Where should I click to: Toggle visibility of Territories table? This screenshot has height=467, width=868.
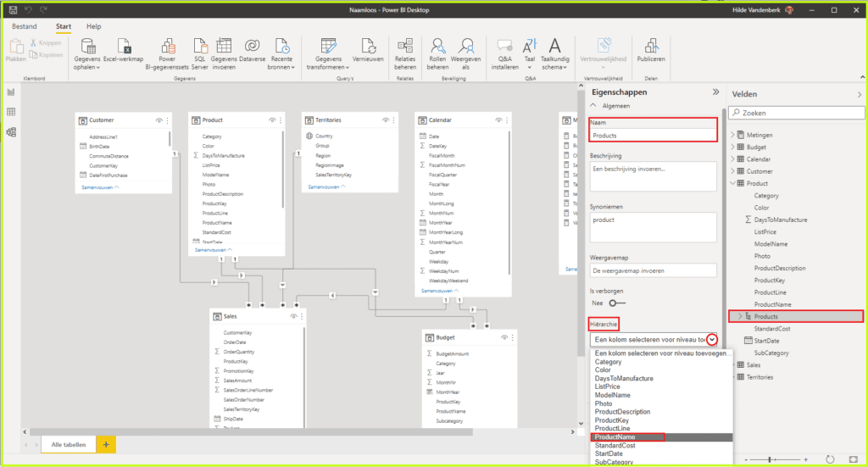click(x=386, y=120)
